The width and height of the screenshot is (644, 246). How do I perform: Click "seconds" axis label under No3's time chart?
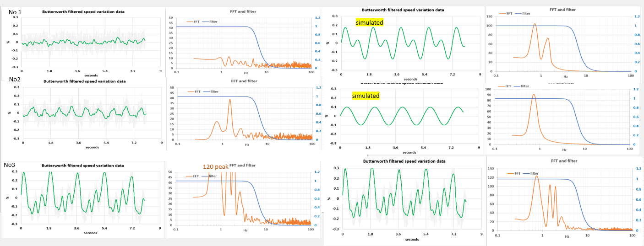pos(91,233)
